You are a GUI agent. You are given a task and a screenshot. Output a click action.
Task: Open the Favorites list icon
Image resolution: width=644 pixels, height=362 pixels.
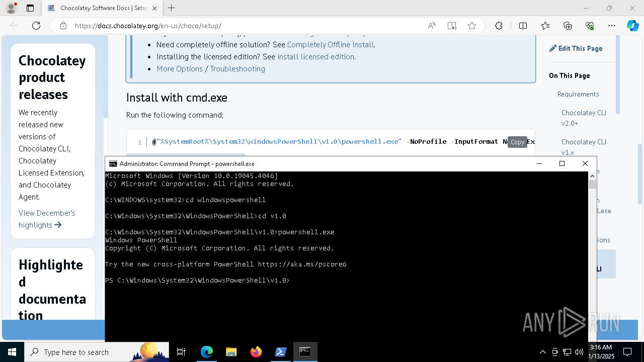[x=545, y=26]
